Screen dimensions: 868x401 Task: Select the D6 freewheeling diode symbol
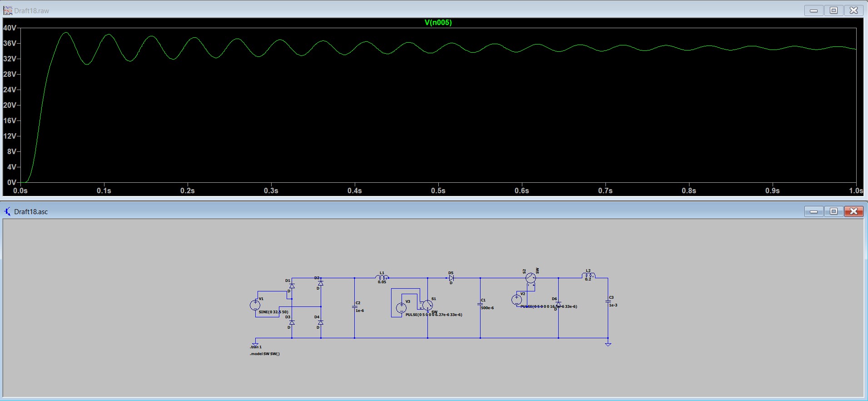click(x=558, y=304)
